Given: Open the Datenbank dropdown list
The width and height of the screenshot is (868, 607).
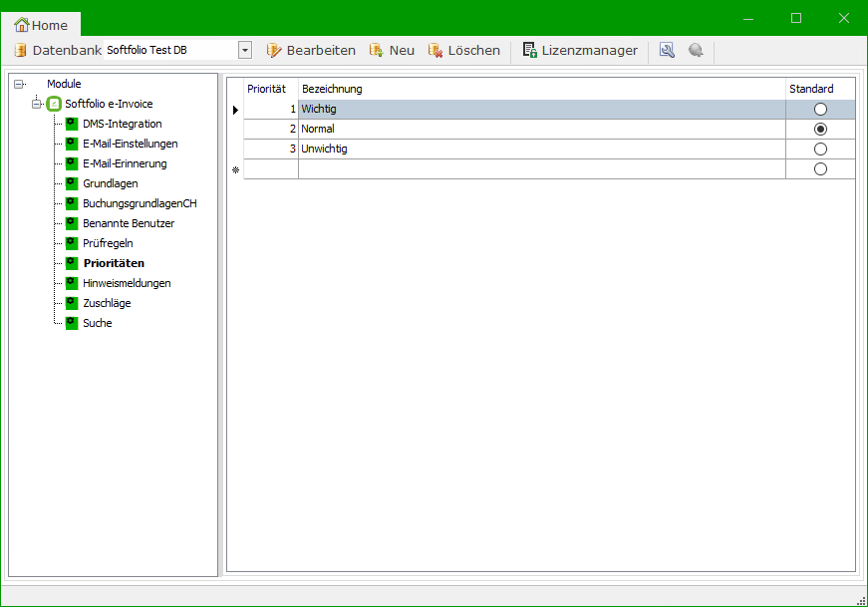Looking at the screenshot, I should coord(245,51).
